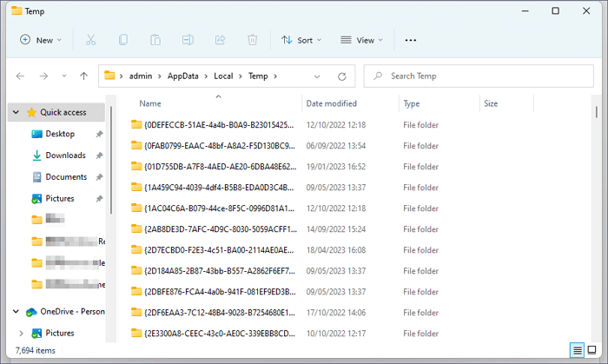
Task: Open Downloads in Quick access
Action: pyautogui.click(x=65, y=156)
